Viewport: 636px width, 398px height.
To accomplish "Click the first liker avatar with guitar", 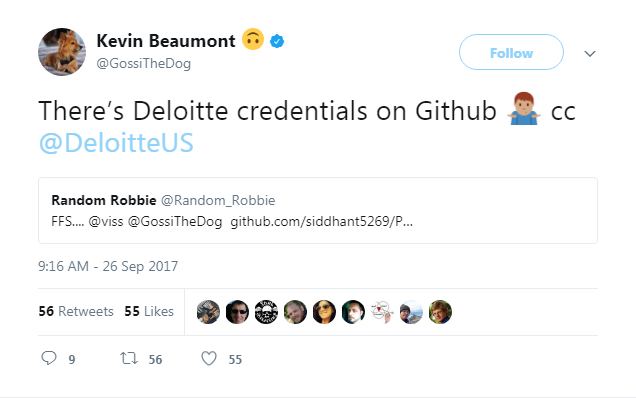I will [x=208, y=312].
